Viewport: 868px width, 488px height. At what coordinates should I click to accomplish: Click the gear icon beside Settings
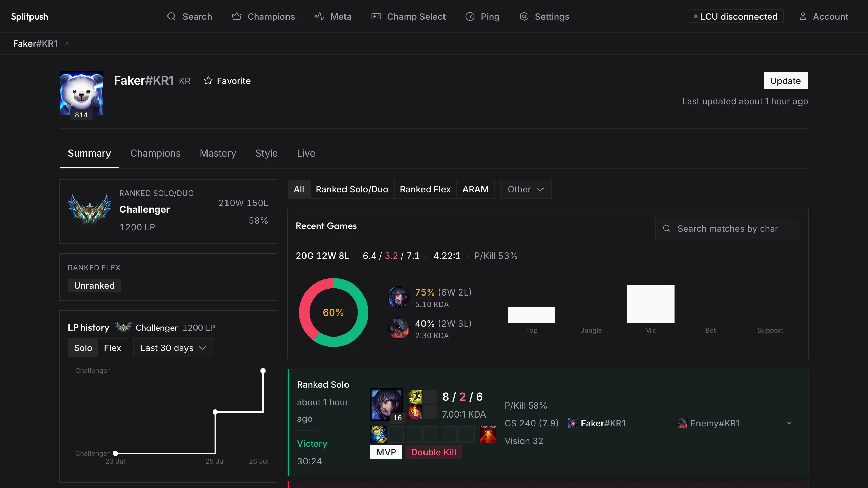[x=524, y=16]
